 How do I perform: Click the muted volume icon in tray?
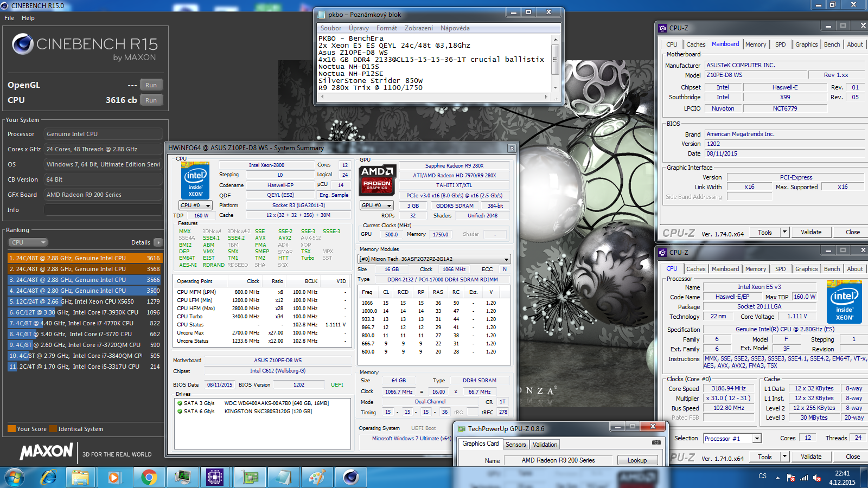[816, 477]
